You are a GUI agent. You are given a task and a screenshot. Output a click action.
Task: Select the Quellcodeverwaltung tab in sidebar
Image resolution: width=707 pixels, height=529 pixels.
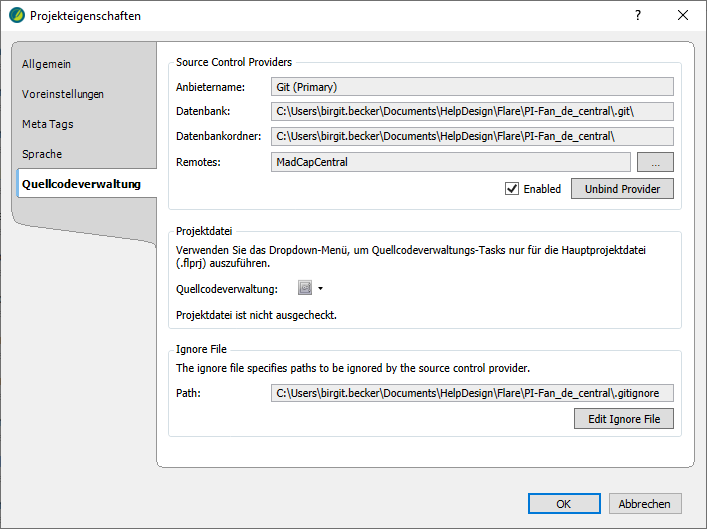[x=82, y=184]
